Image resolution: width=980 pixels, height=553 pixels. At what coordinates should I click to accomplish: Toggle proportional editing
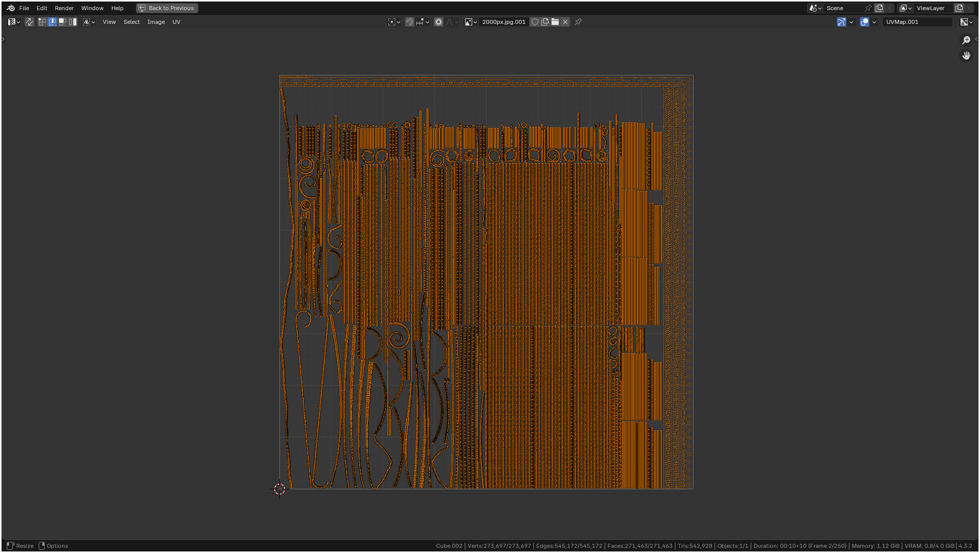(x=439, y=22)
